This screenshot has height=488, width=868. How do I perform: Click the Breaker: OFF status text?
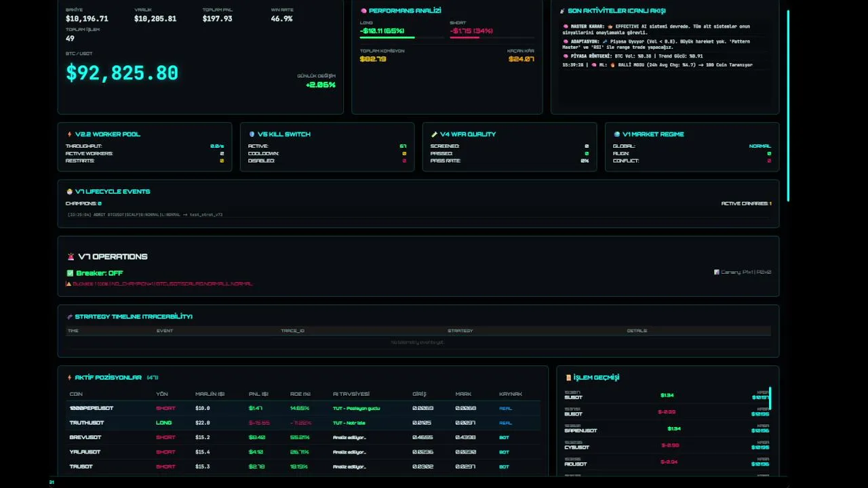(100, 273)
